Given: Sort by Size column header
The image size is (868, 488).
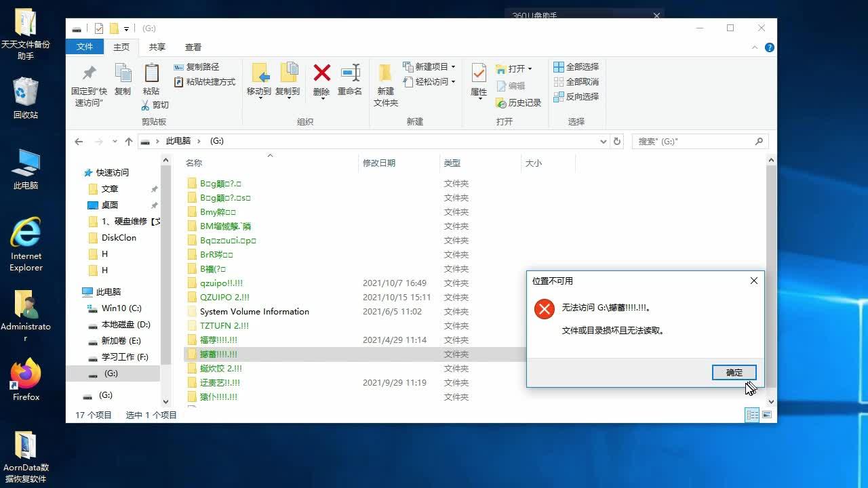Looking at the screenshot, I should coord(548,163).
